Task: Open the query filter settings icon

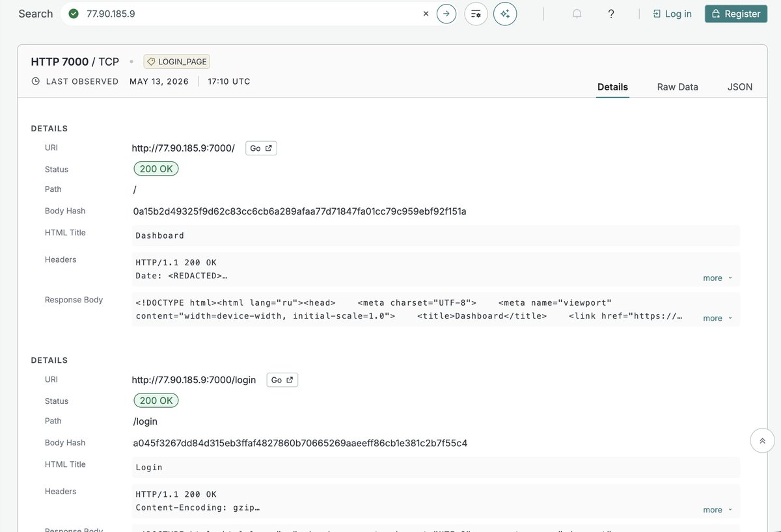Action: point(476,14)
